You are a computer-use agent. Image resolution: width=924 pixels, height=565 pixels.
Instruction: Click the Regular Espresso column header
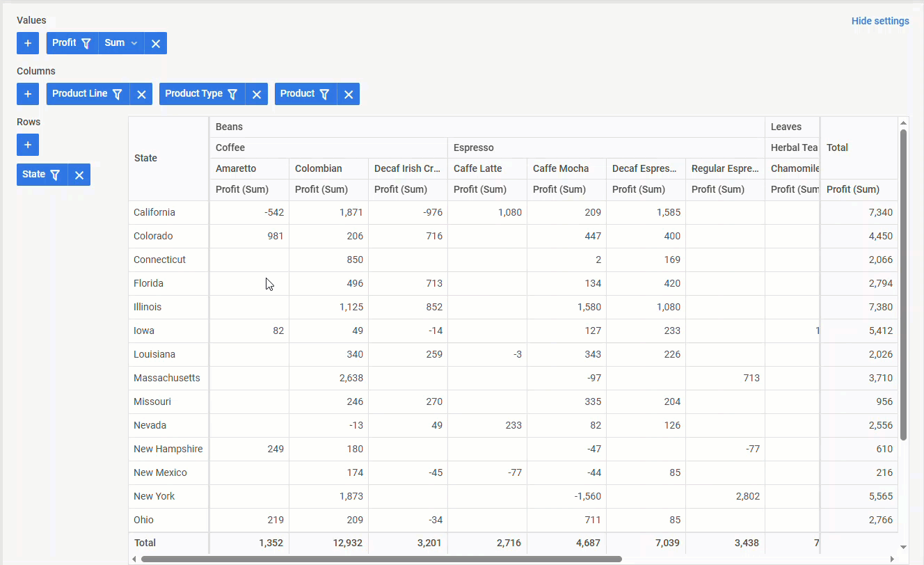pos(725,169)
